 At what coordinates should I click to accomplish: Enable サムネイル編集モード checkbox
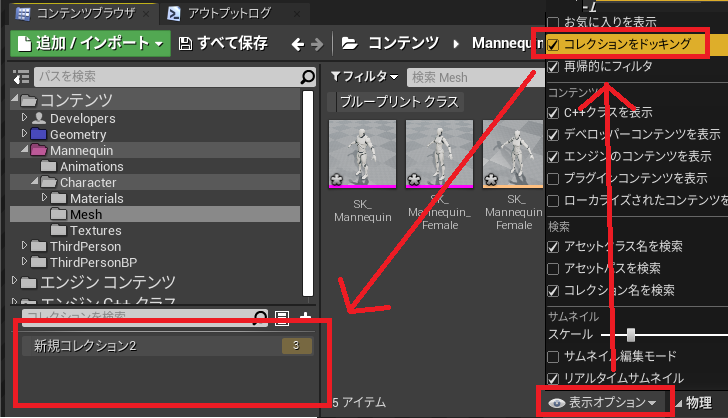[x=553, y=357]
